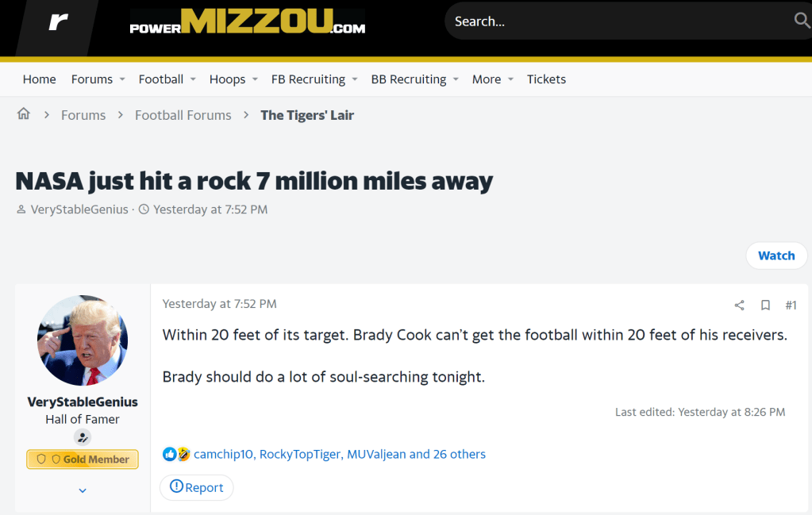
Task: Select Home in the navigation bar
Action: tap(40, 79)
